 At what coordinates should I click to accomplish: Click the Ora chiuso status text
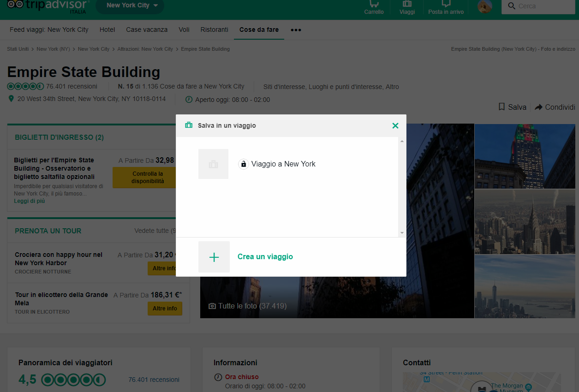point(242,377)
